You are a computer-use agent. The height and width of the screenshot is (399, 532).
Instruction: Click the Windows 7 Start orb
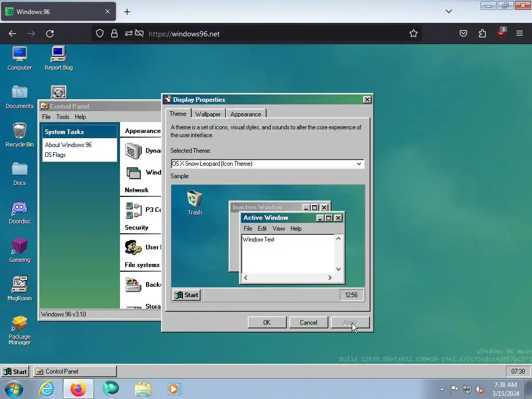click(x=14, y=389)
